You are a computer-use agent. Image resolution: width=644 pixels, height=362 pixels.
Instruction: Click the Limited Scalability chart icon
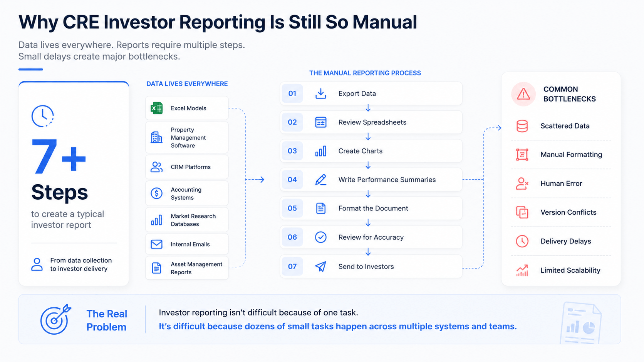click(x=522, y=270)
